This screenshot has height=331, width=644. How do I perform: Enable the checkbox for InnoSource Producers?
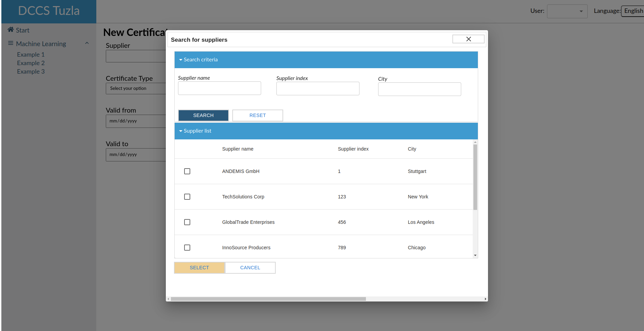pyautogui.click(x=187, y=248)
